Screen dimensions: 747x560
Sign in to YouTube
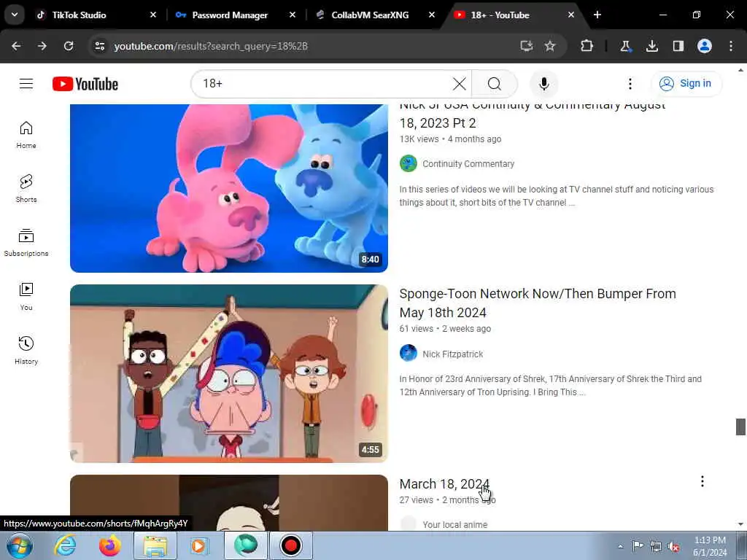coord(686,84)
